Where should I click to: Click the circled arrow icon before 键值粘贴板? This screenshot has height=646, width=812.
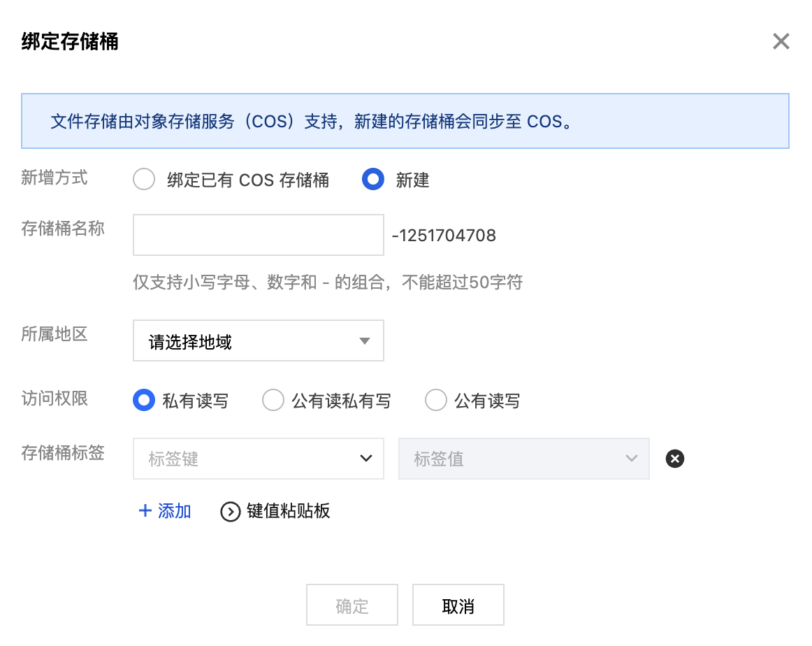pos(230,512)
